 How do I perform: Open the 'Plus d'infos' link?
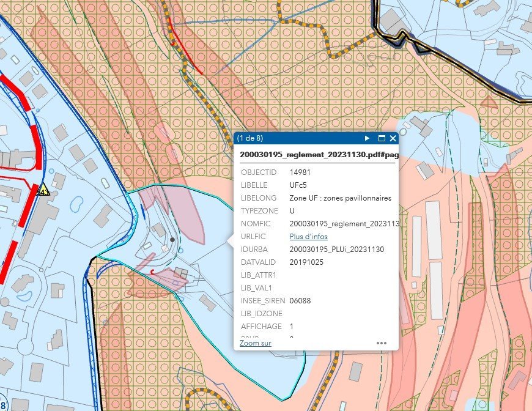[308, 237]
